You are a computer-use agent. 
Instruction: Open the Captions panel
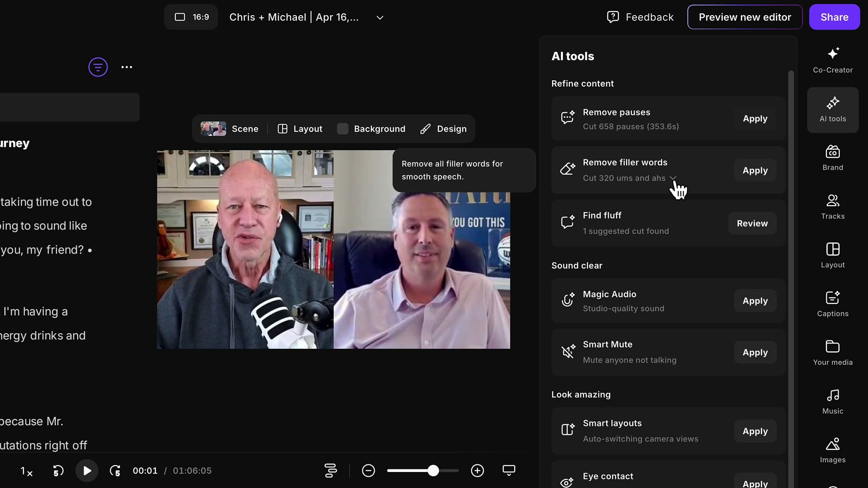point(832,304)
